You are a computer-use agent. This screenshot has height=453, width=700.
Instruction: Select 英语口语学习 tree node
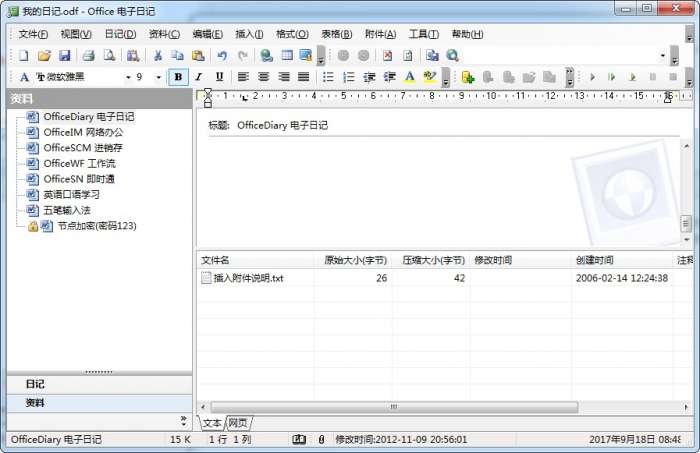click(x=71, y=195)
